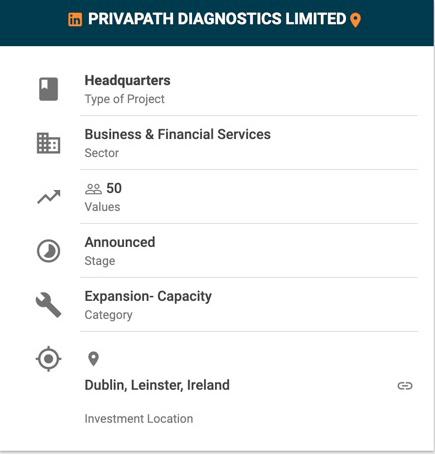This screenshot has height=455, width=435.
Task: Click the Type of Project label
Action: tap(125, 99)
